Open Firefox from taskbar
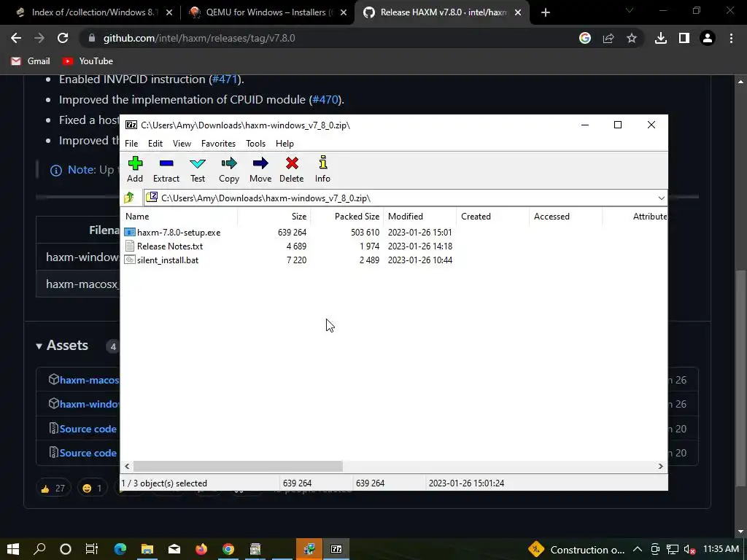 click(x=201, y=549)
